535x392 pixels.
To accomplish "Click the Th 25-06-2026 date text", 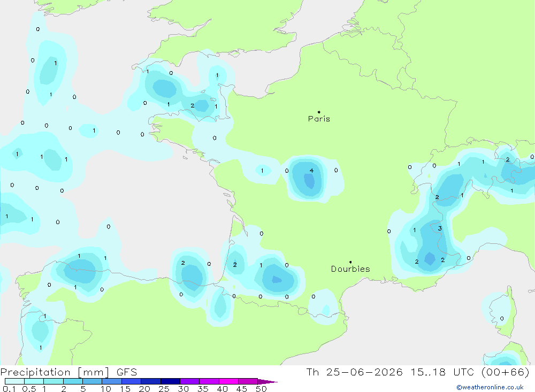I will pyautogui.click(x=354, y=372).
